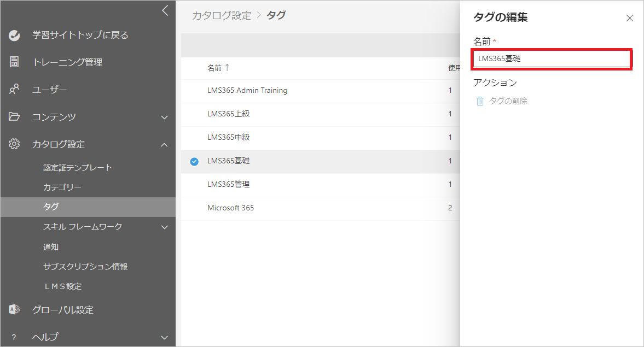Open 通知 submenu item

point(51,246)
